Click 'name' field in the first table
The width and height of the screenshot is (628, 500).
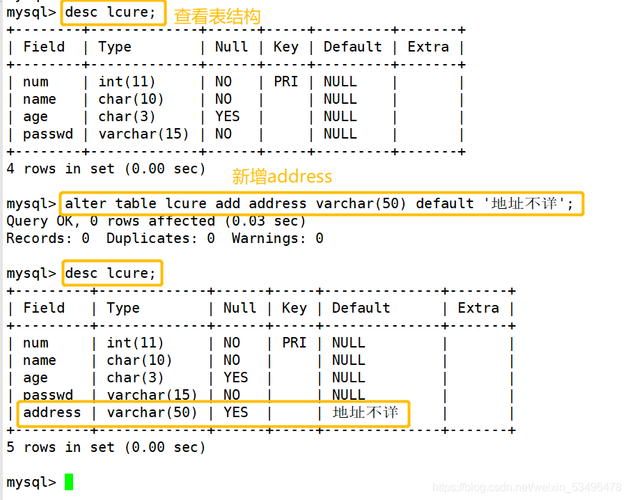pos(40,99)
